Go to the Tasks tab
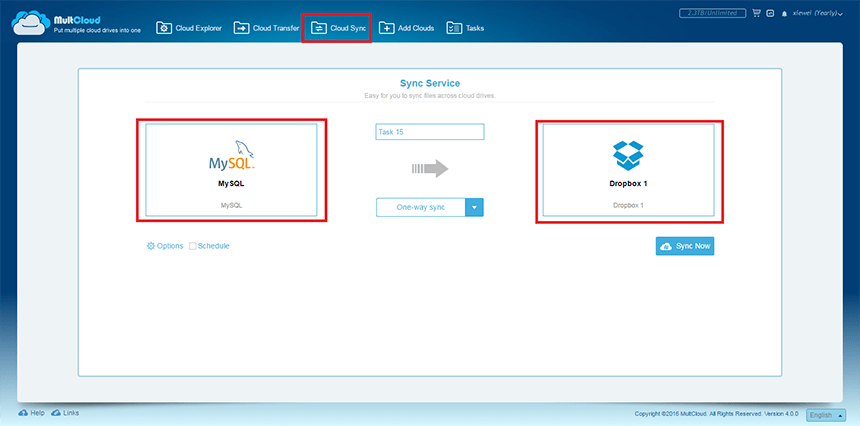Viewport: 860px width, 426px height. point(465,28)
